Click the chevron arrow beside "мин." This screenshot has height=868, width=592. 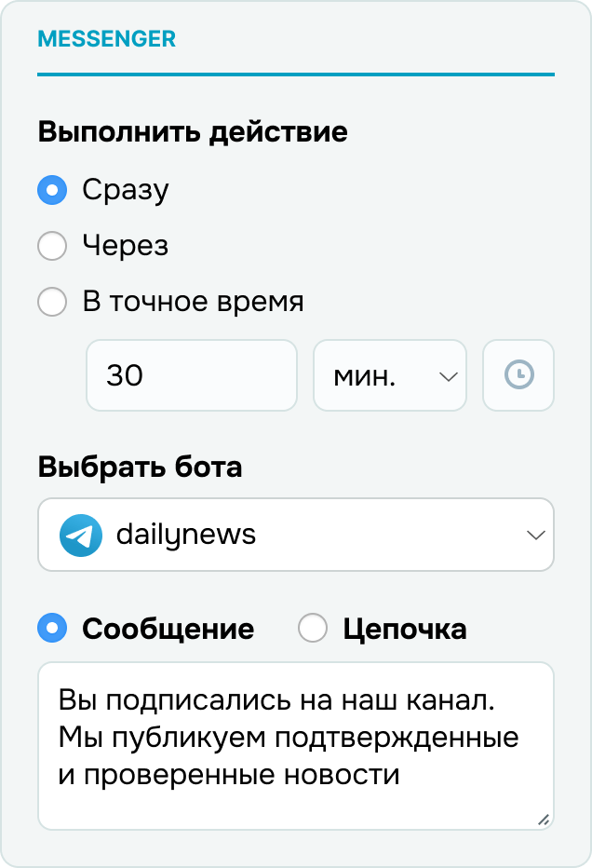tap(448, 376)
